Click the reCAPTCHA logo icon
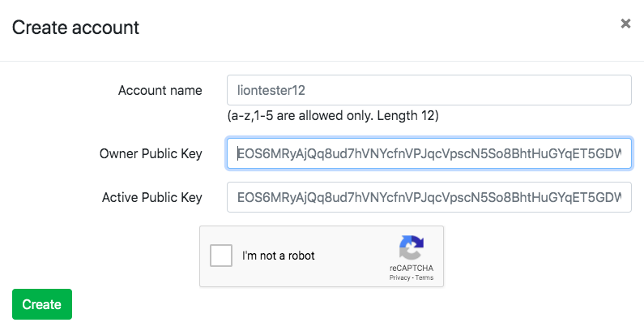The height and width of the screenshot is (331, 644). (x=412, y=247)
